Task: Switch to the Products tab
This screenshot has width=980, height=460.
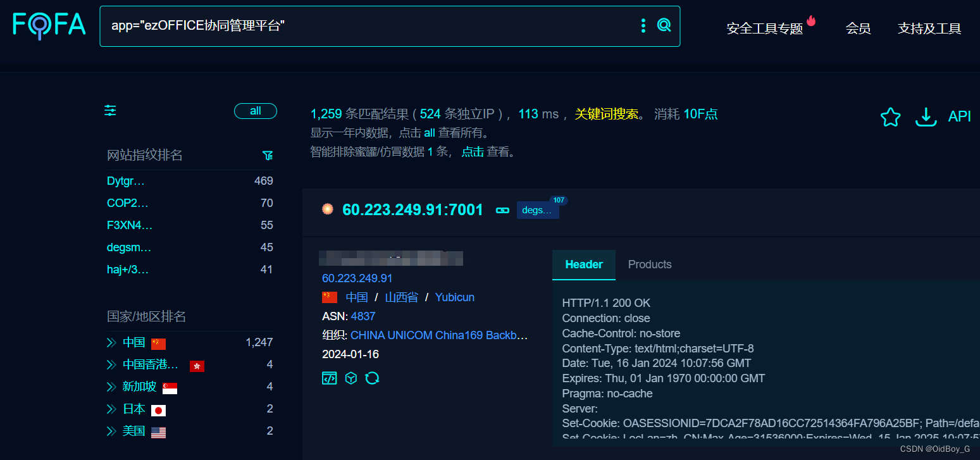Action: [x=650, y=264]
